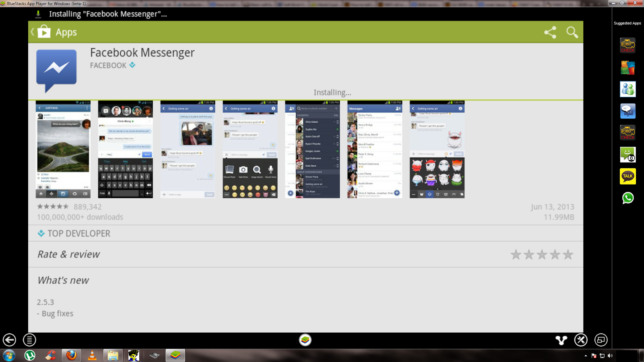Click the Facebook Messenger app logo
The height and width of the screenshot is (362, 644).
coord(56,71)
